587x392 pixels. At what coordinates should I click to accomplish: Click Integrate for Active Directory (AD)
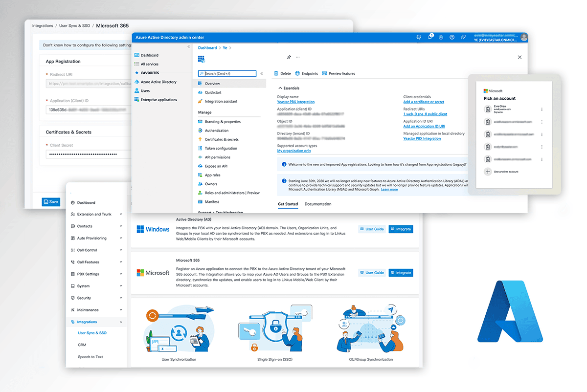click(x=401, y=229)
